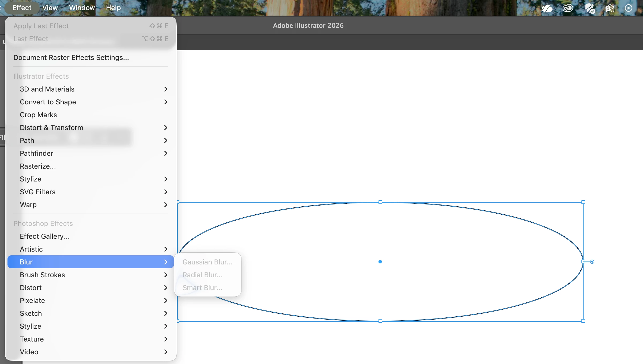Open the View menu

[50, 8]
